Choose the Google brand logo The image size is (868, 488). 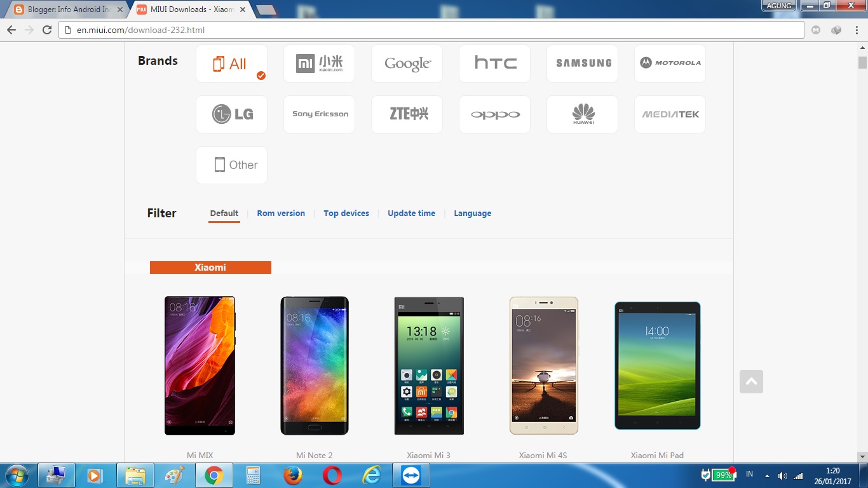coord(407,64)
